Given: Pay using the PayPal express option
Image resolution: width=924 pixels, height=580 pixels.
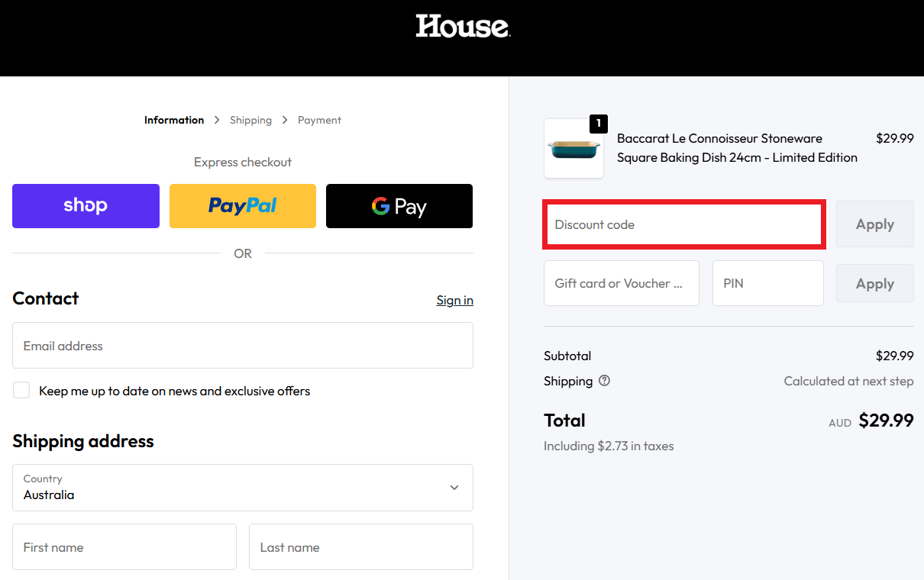Looking at the screenshot, I should (242, 205).
